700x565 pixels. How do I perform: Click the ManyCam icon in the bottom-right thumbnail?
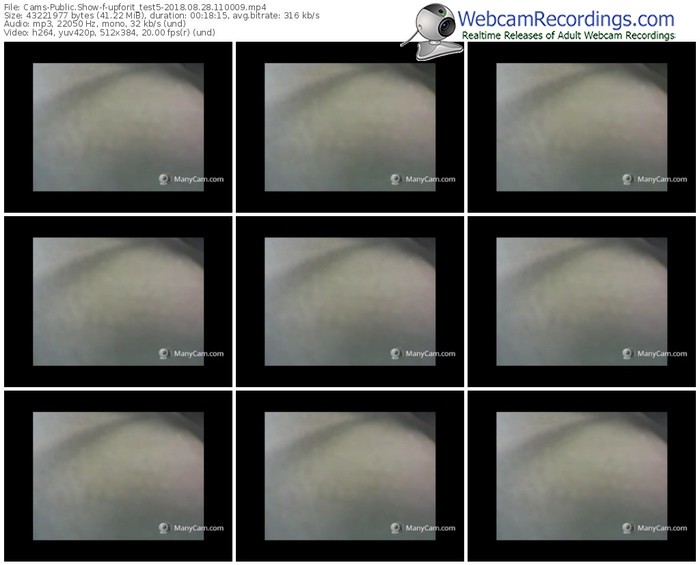(626, 527)
